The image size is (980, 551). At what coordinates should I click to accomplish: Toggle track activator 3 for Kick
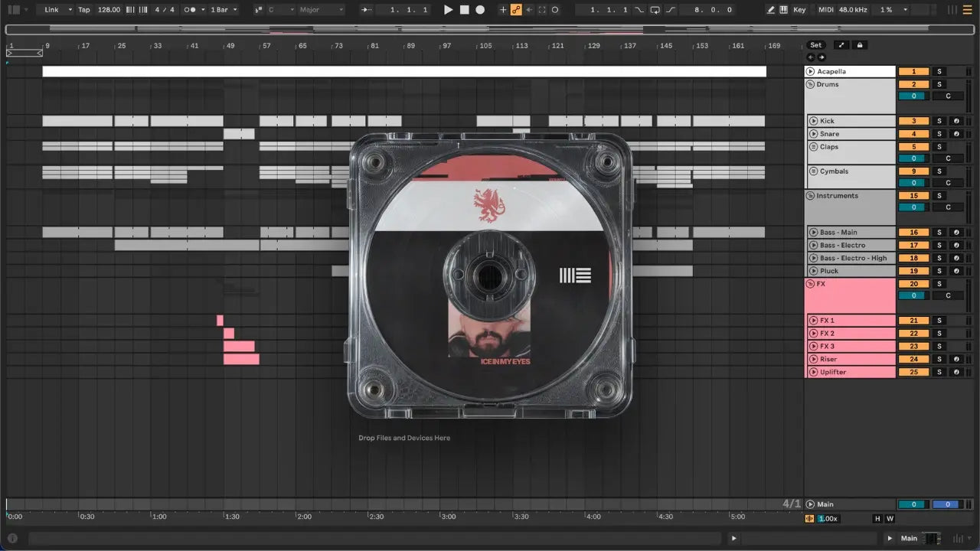[913, 121]
